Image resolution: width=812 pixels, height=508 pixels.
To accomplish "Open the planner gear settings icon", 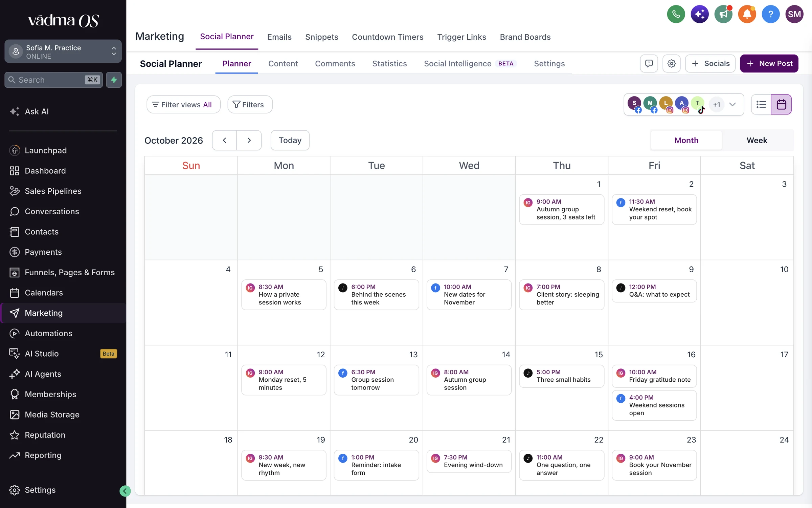I will point(671,63).
